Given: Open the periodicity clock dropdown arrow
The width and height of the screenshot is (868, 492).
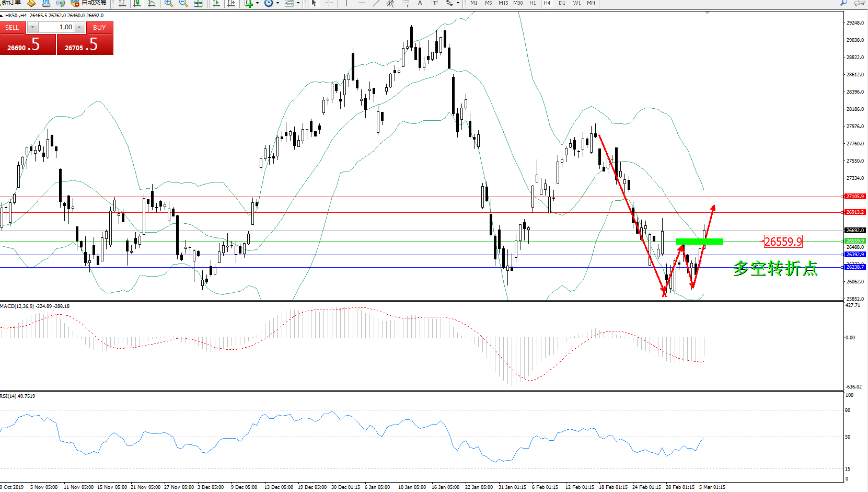Looking at the screenshot, I should [x=277, y=3].
